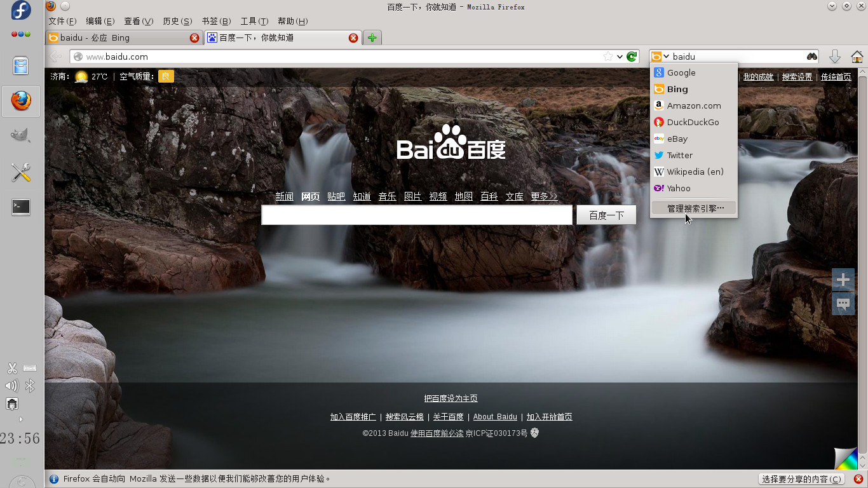Select Google search engine
868x488 pixels.
point(694,73)
